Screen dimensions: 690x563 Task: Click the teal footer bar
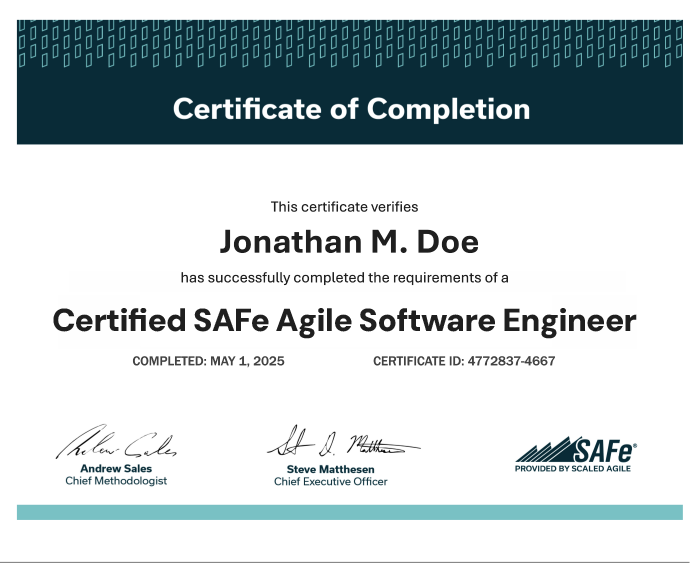[x=349, y=512]
